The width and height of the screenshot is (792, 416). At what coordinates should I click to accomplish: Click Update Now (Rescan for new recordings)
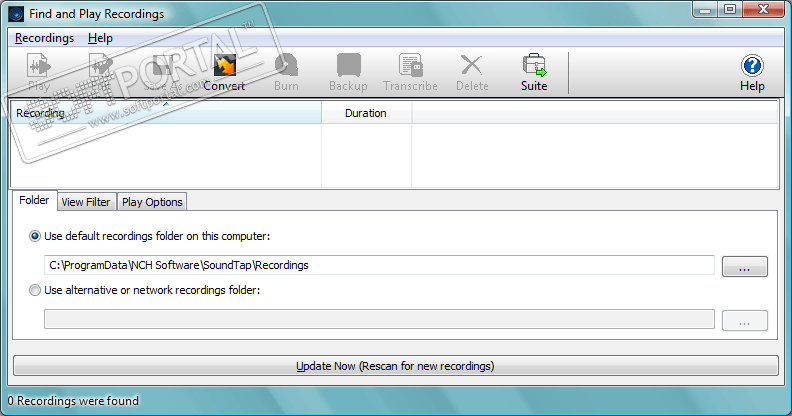point(395,366)
